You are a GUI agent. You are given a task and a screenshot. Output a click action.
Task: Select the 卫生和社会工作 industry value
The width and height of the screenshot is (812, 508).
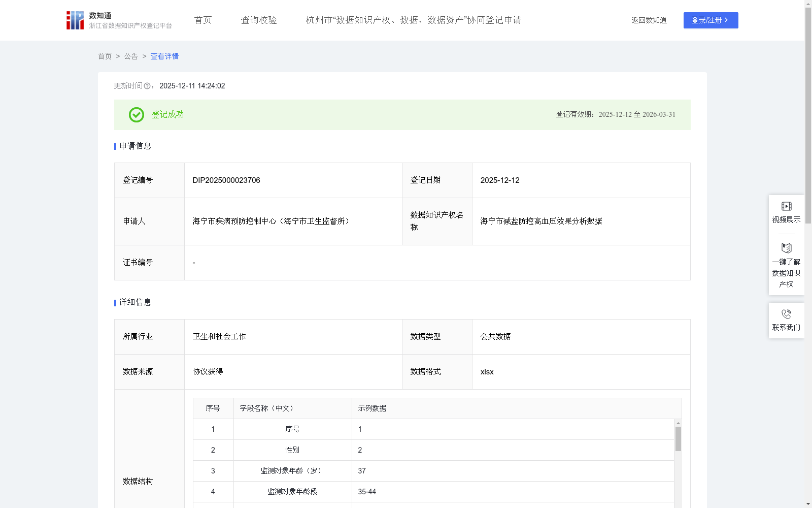click(219, 336)
